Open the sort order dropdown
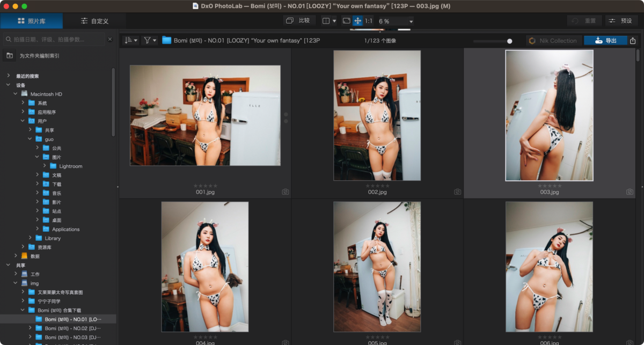This screenshot has width=644, height=345. pos(130,40)
